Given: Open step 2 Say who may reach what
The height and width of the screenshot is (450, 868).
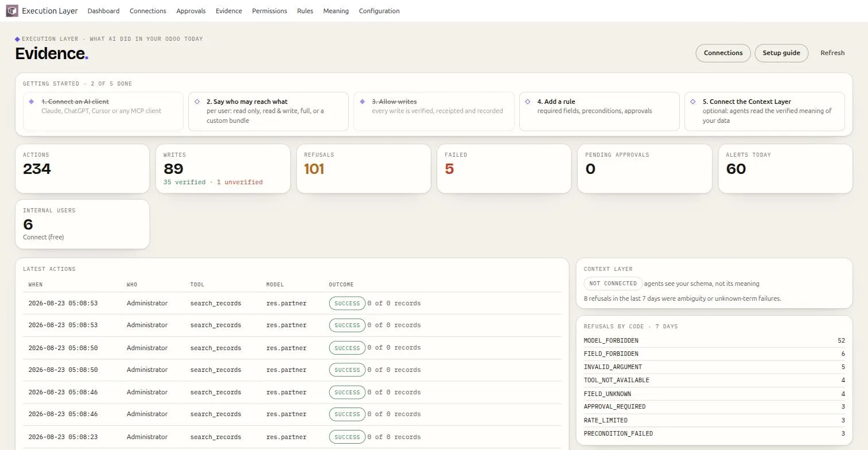Looking at the screenshot, I should click(x=268, y=111).
